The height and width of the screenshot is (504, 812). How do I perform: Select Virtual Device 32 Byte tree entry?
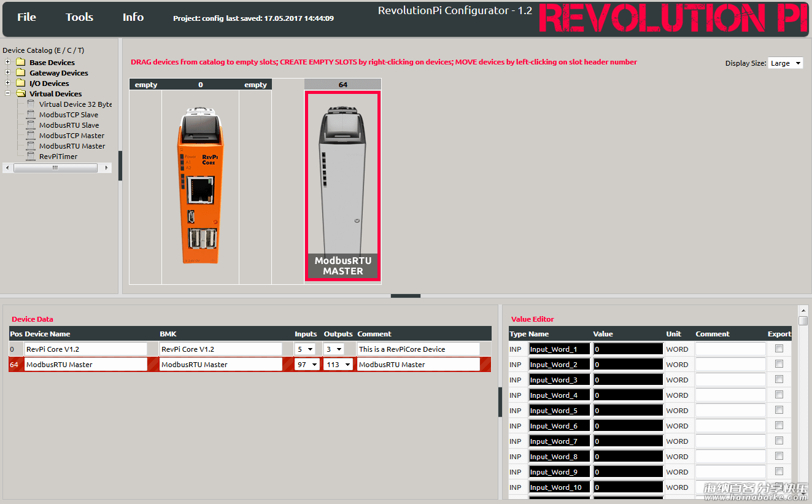click(75, 104)
